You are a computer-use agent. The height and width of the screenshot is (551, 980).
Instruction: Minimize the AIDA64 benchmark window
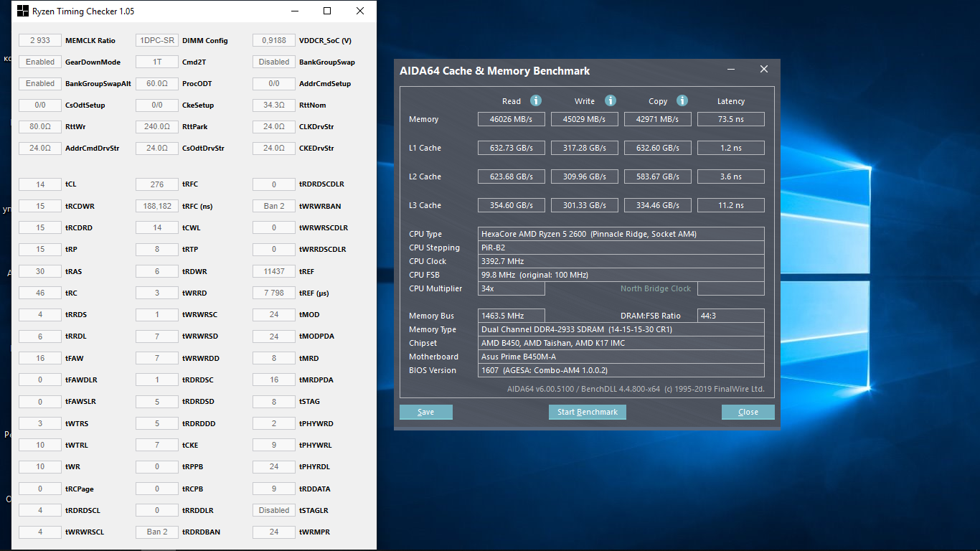[x=731, y=70]
